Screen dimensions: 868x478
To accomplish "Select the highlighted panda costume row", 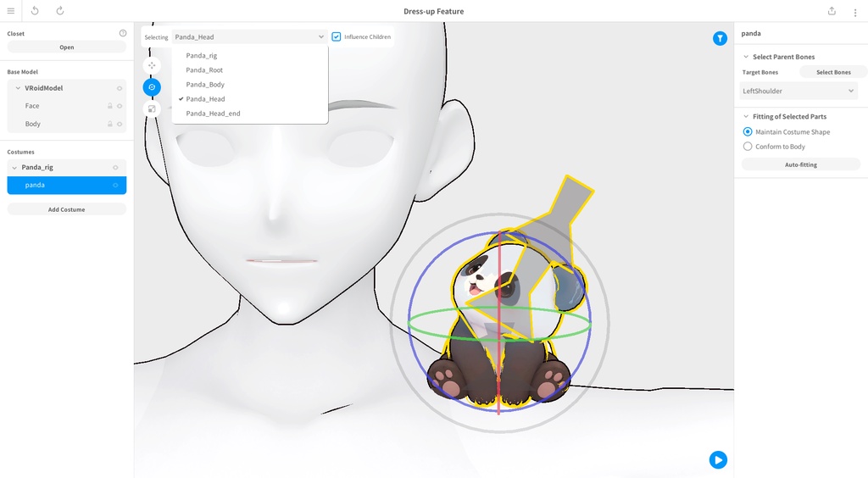I will [66, 186].
